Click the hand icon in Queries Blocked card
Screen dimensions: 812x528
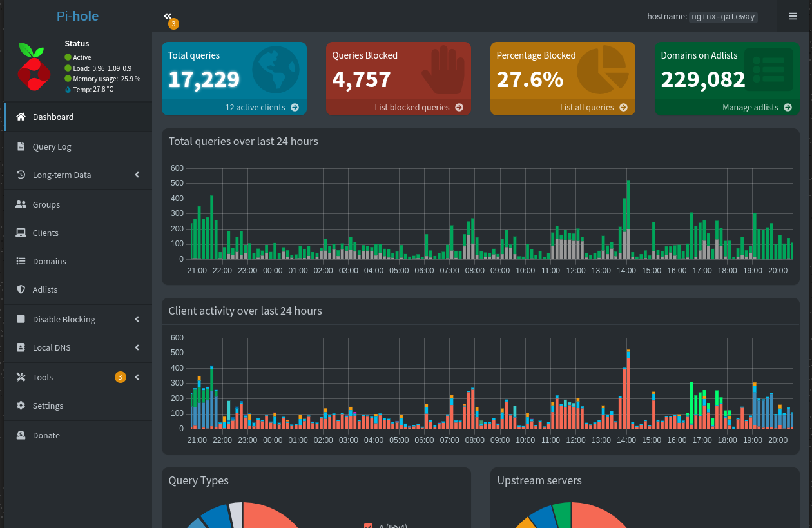point(443,71)
